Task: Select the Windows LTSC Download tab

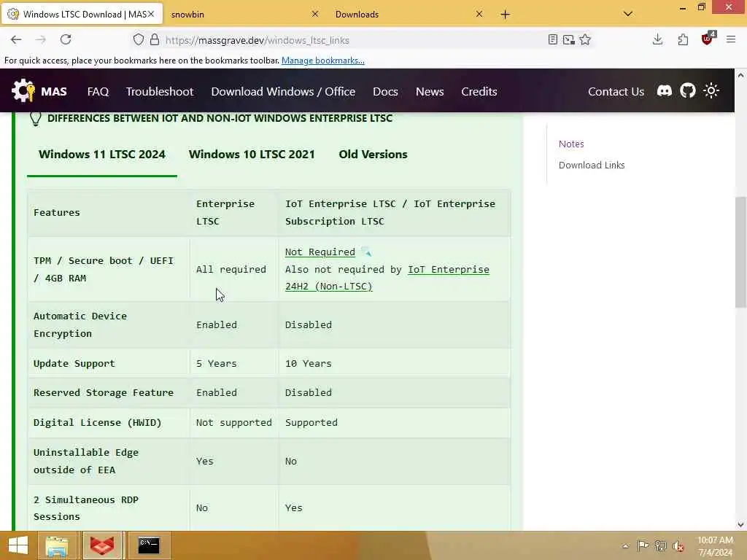Action: coord(82,15)
